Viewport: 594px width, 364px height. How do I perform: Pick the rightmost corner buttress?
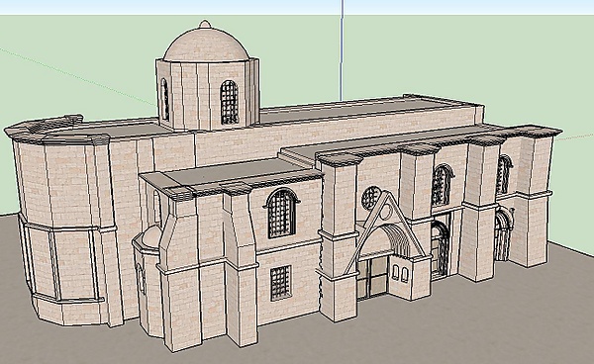tap(534, 199)
